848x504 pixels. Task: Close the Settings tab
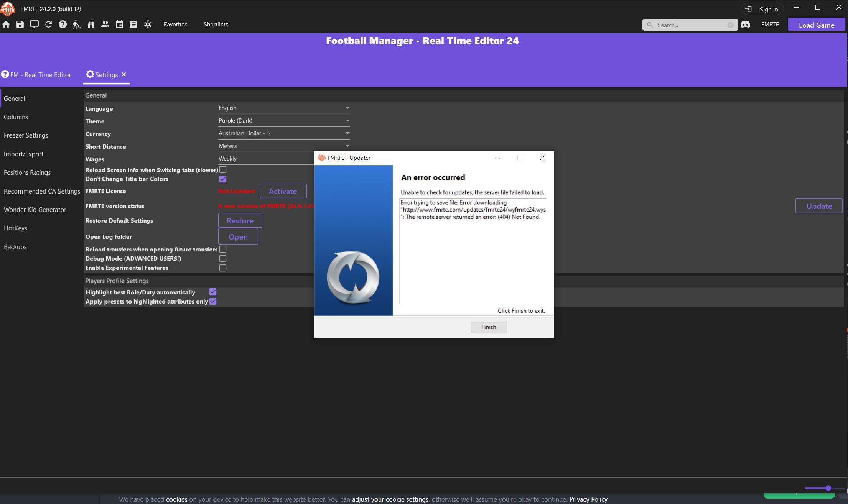(124, 74)
